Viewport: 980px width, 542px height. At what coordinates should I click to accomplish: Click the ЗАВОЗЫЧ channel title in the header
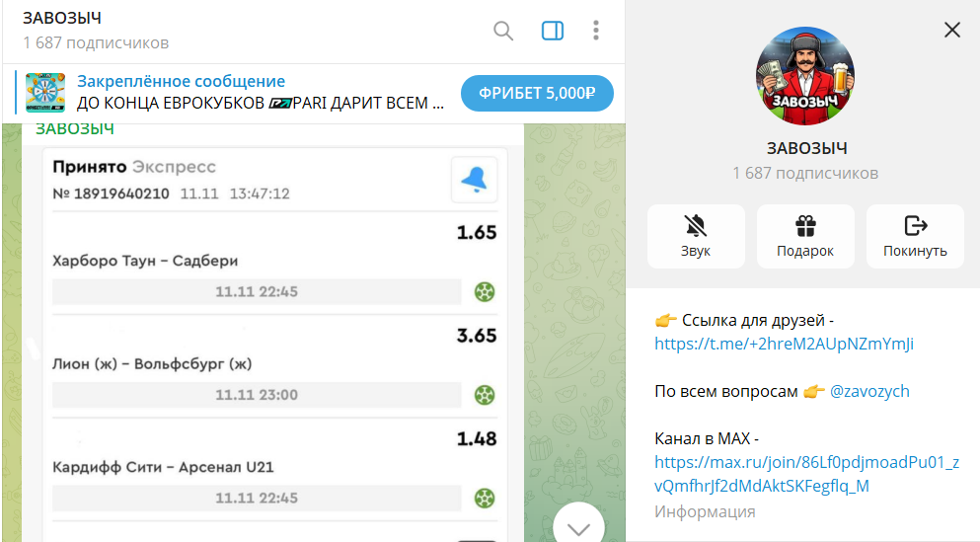pos(62,18)
